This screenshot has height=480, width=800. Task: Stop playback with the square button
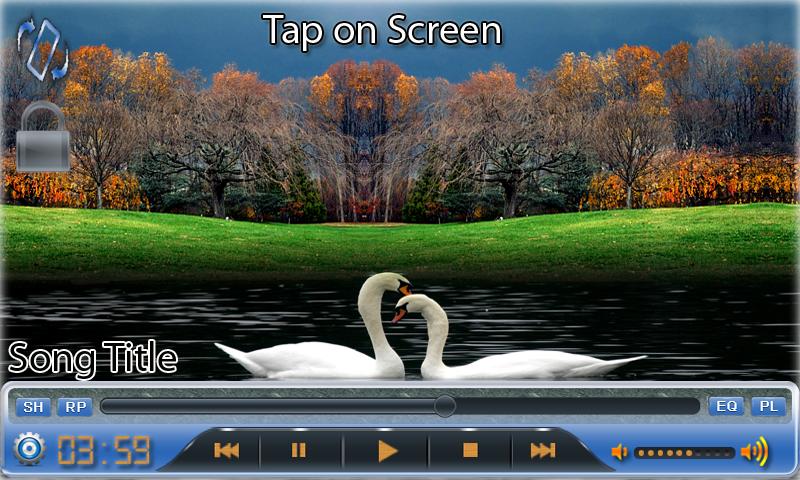point(470,450)
